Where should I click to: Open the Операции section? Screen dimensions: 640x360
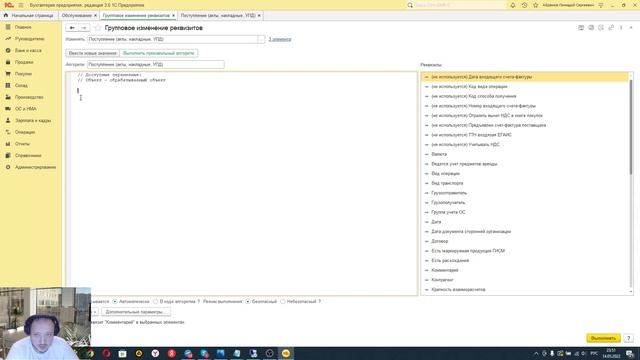(x=25, y=132)
